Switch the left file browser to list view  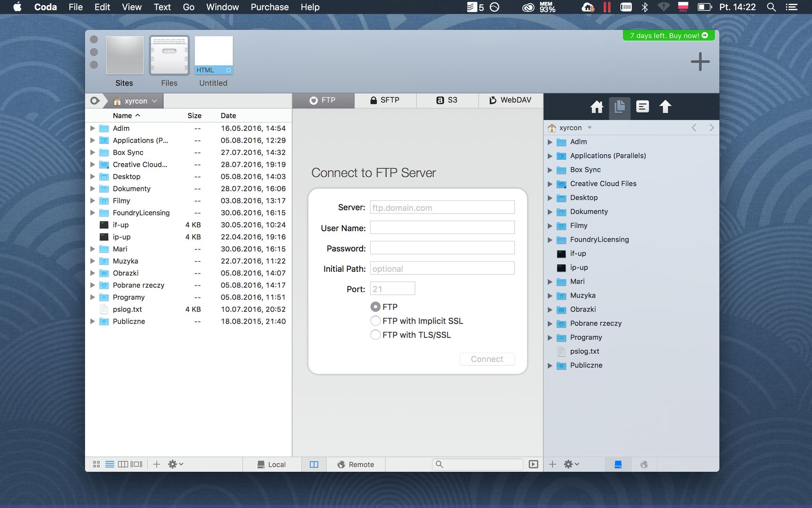[x=110, y=465]
